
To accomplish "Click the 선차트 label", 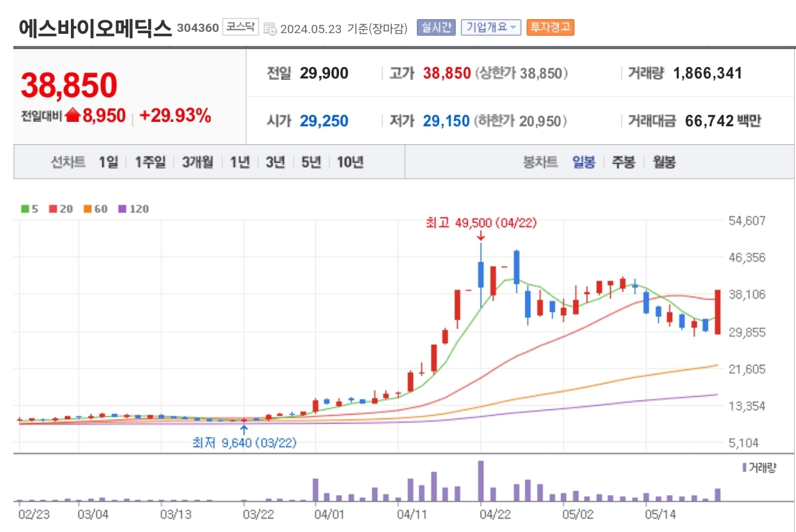I will tap(68, 162).
